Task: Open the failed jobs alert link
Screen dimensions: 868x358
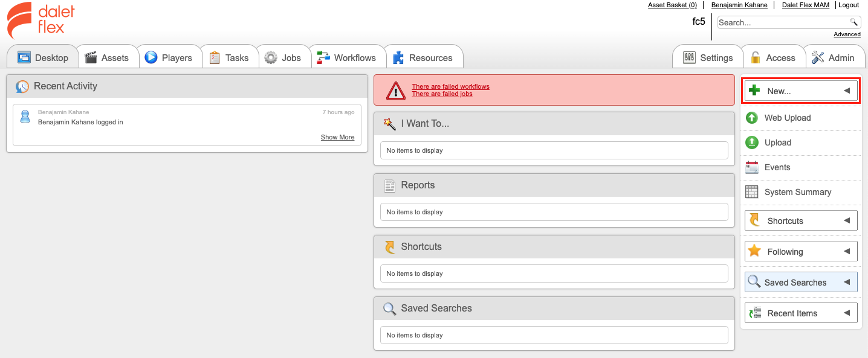Action: [442, 94]
